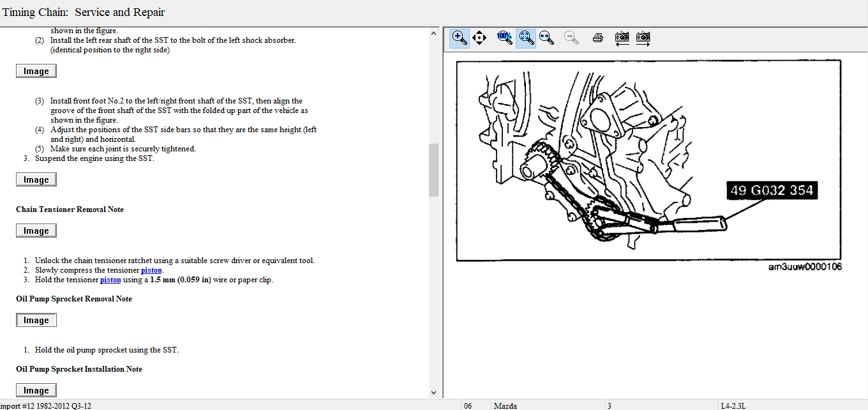
Task: Click the sprocket diagram image
Action: pos(648,160)
